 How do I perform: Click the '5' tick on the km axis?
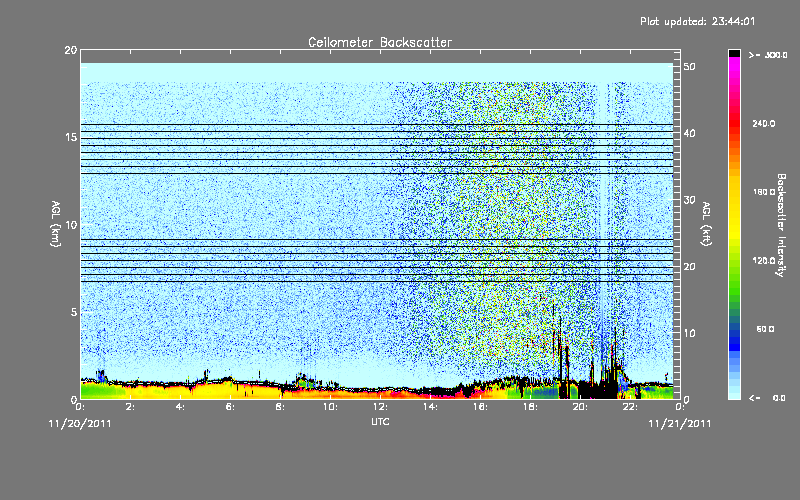74,312
